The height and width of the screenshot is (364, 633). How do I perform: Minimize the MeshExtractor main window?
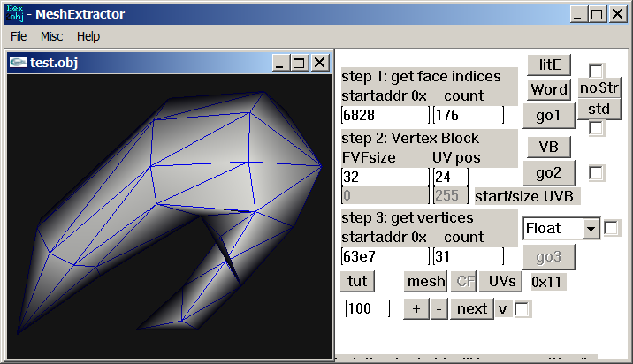point(578,14)
